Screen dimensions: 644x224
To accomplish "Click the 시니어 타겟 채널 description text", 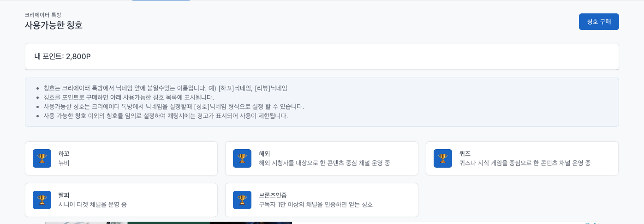I will click(92, 205).
